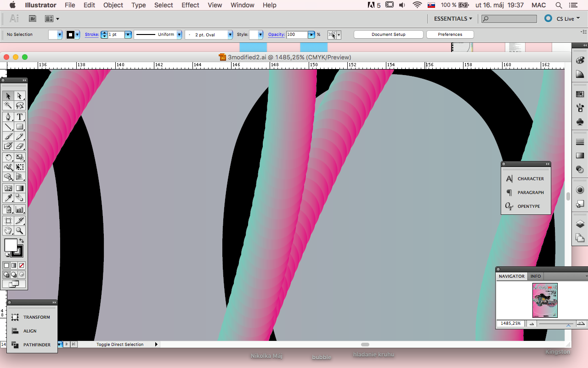Open the stroke color dropdown
This screenshot has height=368, width=588.
(77, 34)
